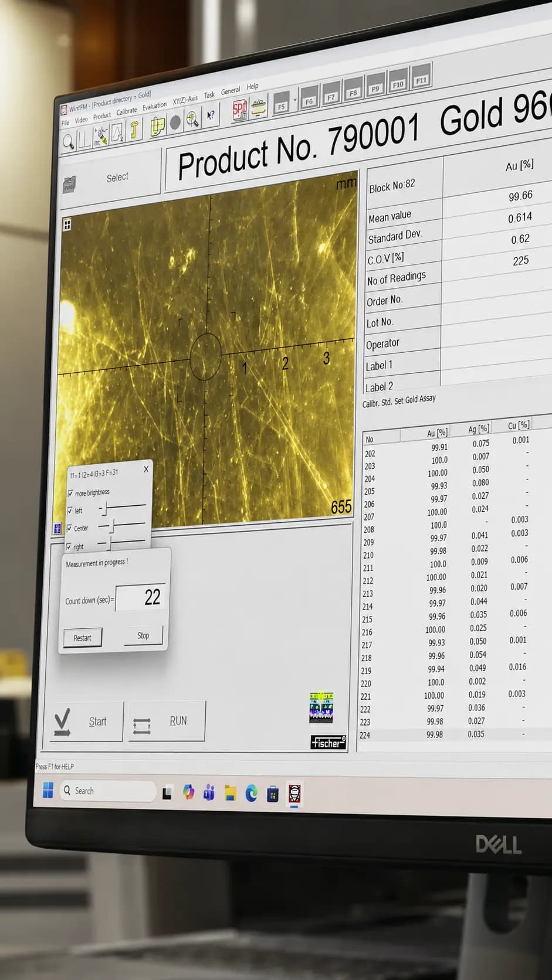Toggle the Center light checkbox

[69, 528]
